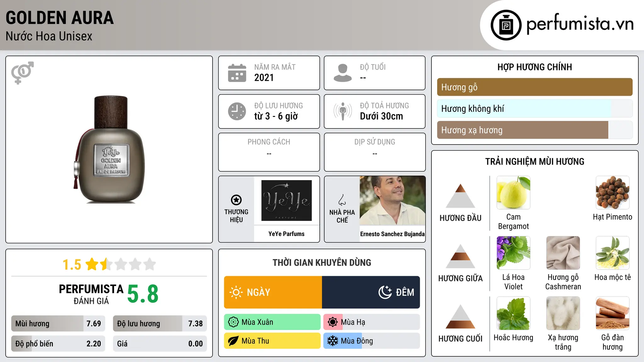Click the Xạ hương trắng note image
The width and height of the screenshot is (644, 362).
click(563, 313)
